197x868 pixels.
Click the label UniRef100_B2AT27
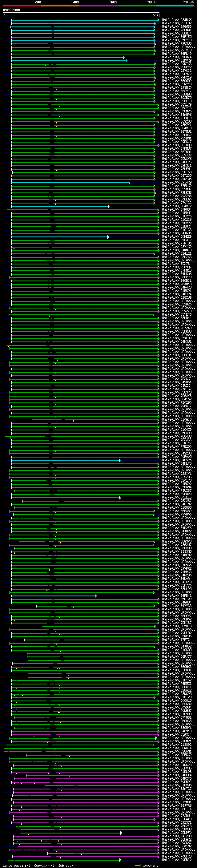pos(177,789)
